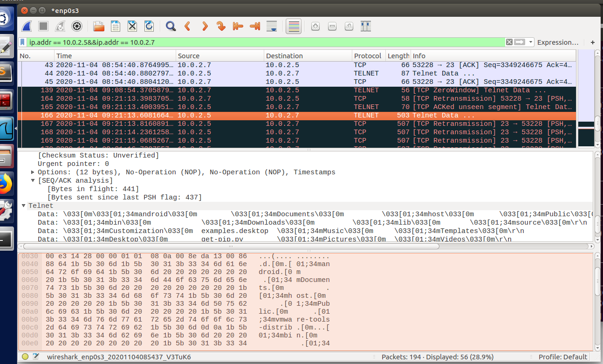Open capture options gear icon
The height and width of the screenshot is (364, 603).
tap(77, 26)
